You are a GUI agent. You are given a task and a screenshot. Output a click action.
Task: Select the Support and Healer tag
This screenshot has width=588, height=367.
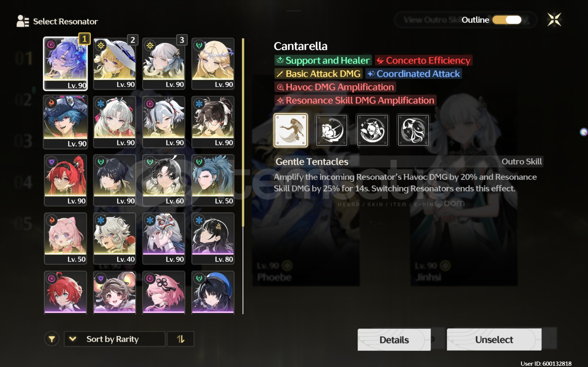click(323, 60)
